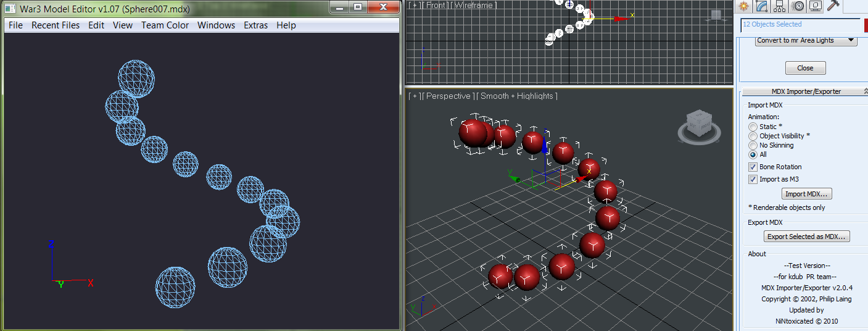The image size is (868, 331).
Task: Open the Front viewport view label menu
Action: pos(436,5)
